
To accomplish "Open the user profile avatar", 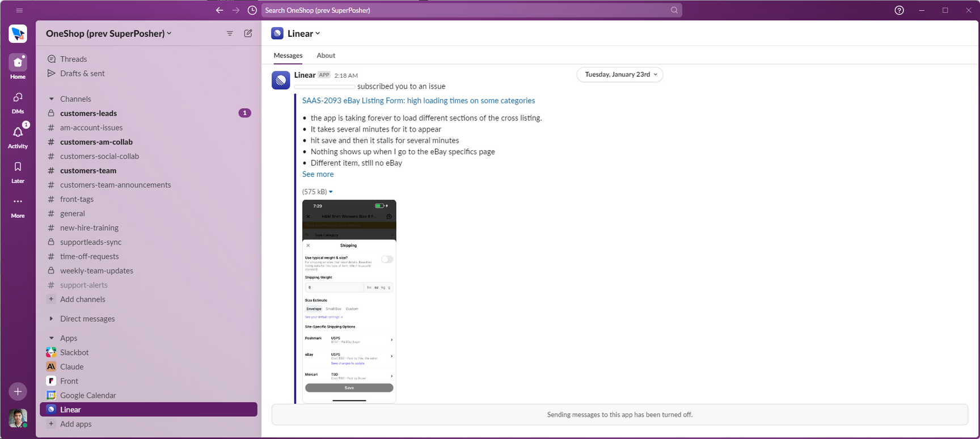I will [18, 419].
